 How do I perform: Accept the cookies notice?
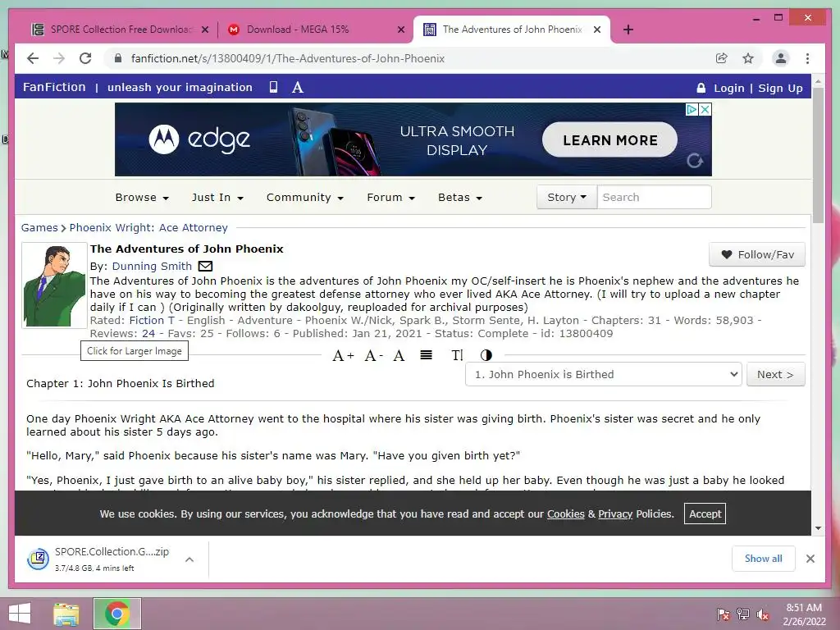(705, 514)
